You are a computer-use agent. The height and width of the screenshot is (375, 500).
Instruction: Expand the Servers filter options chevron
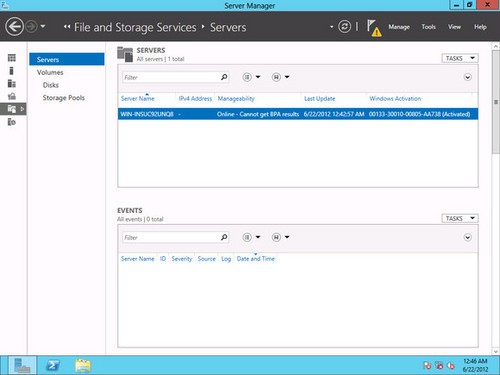(x=468, y=77)
